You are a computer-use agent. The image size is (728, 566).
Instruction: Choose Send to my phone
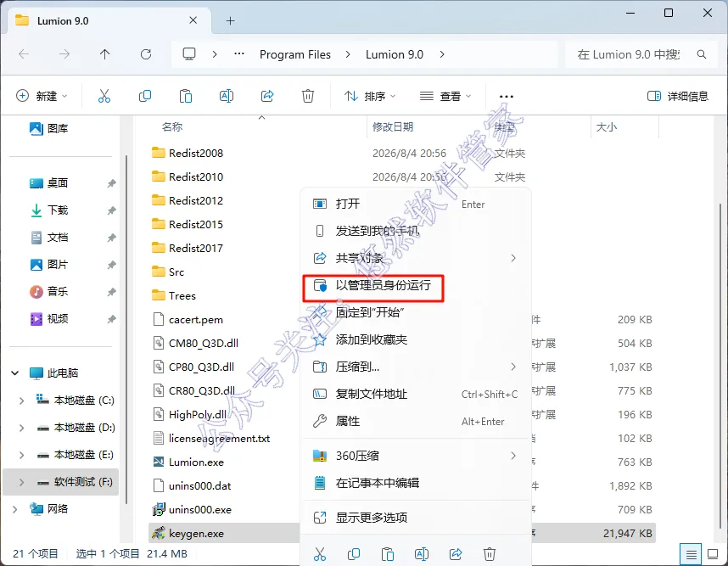pos(415,231)
